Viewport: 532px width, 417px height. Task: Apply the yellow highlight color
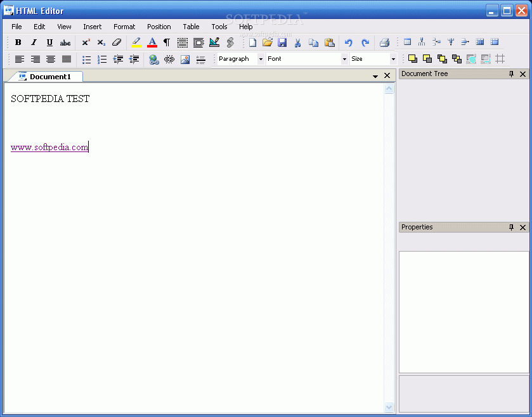pyautogui.click(x=136, y=42)
